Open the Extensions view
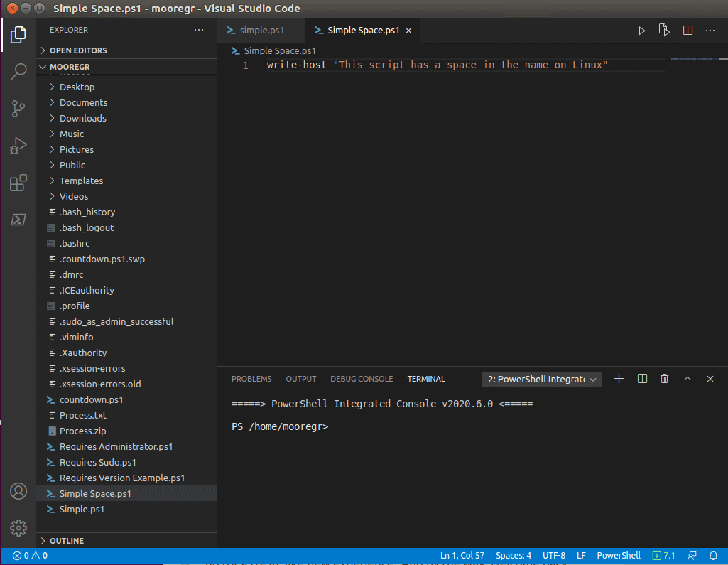 [18, 183]
